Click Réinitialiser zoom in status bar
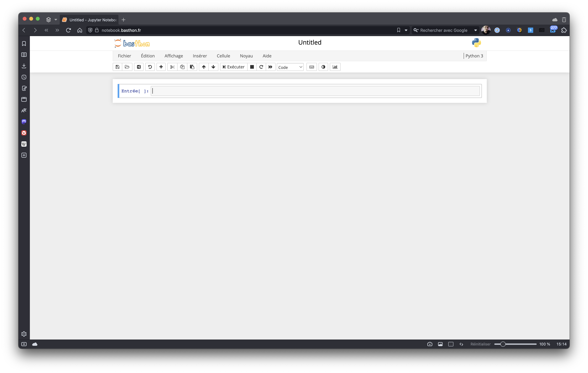This screenshot has width=588, height=373. click(x=480, y=344)
